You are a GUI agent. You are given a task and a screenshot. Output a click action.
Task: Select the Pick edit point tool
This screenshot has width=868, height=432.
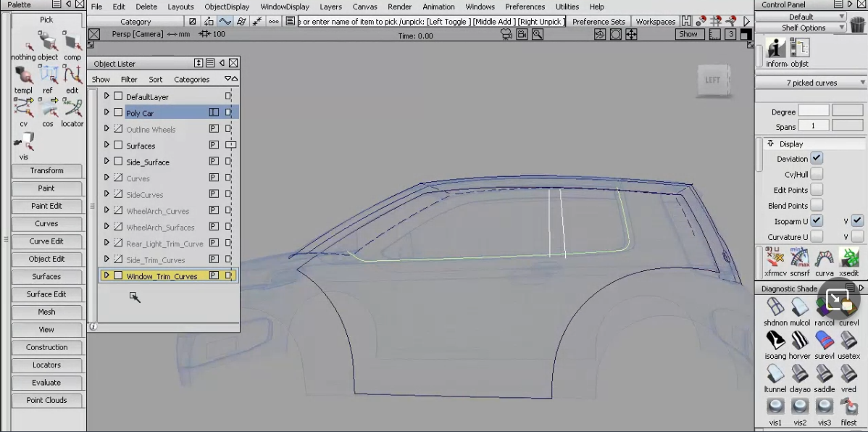coord(72,79)
